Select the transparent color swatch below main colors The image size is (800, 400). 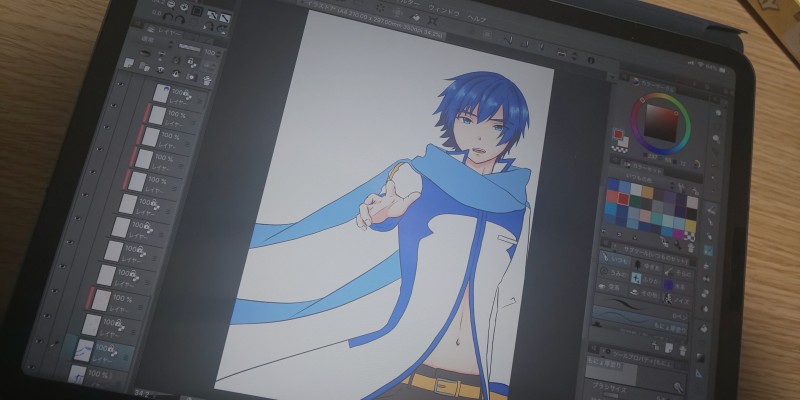(x=619, y=149)
